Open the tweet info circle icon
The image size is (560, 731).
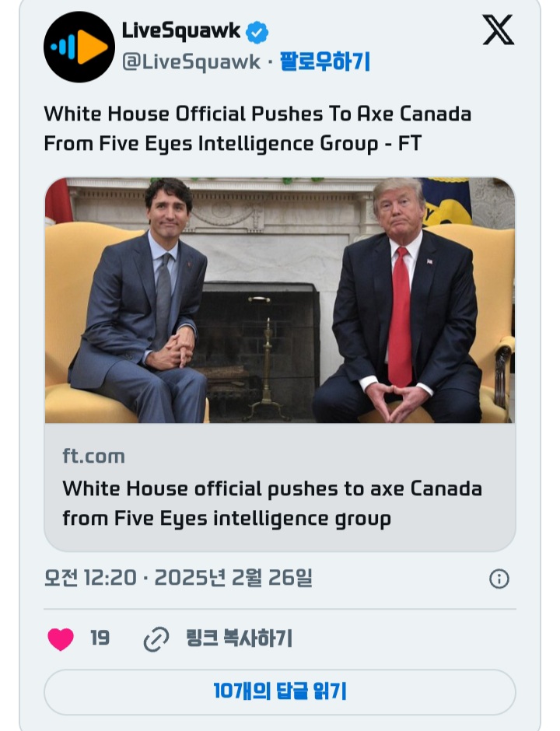[499, 579]
